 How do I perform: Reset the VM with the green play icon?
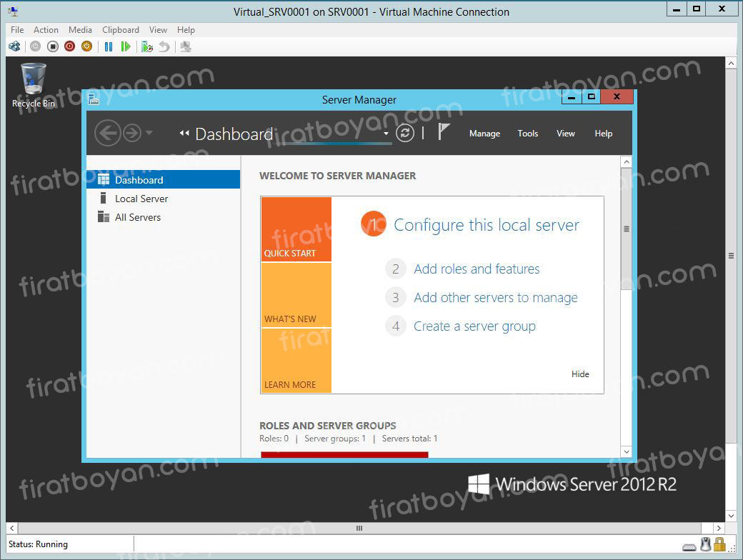click(126, 46)
